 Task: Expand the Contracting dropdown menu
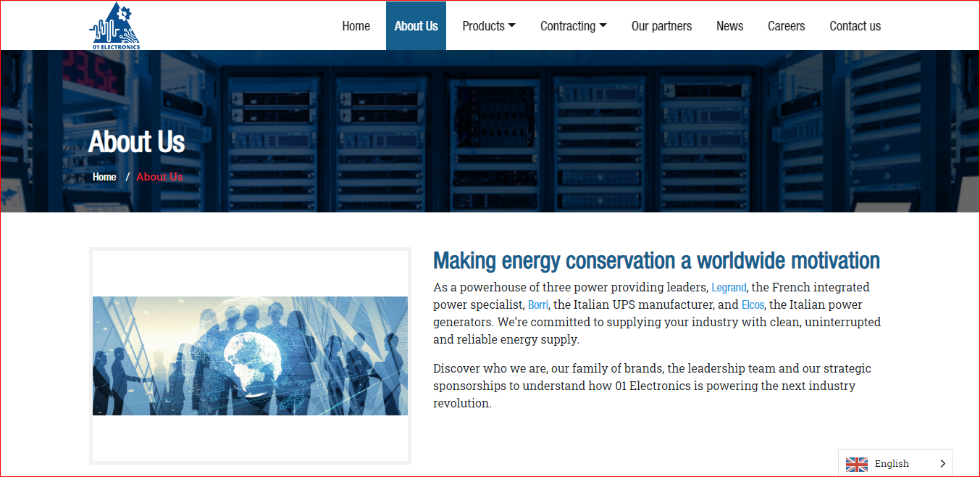(573, 26)
